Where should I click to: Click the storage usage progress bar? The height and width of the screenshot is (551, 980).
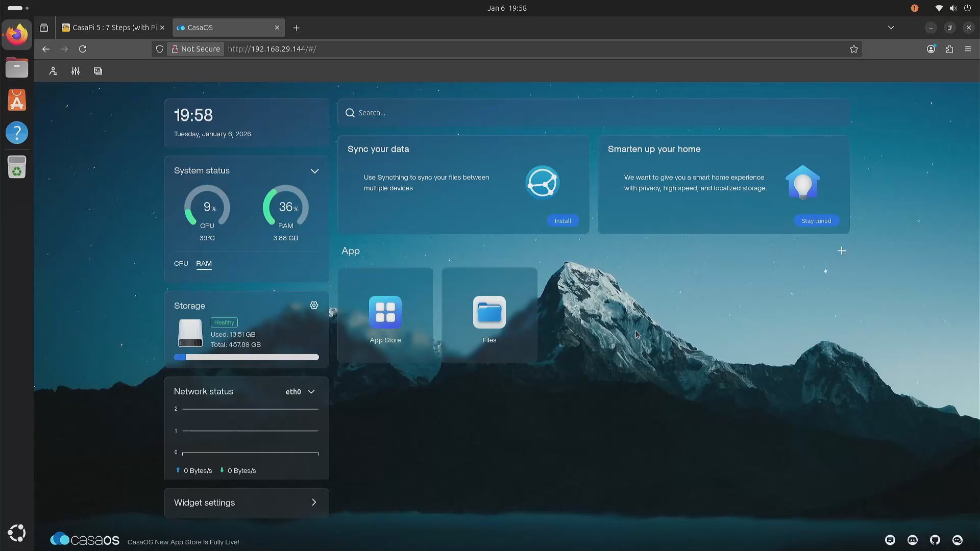(x=247, y=357)
